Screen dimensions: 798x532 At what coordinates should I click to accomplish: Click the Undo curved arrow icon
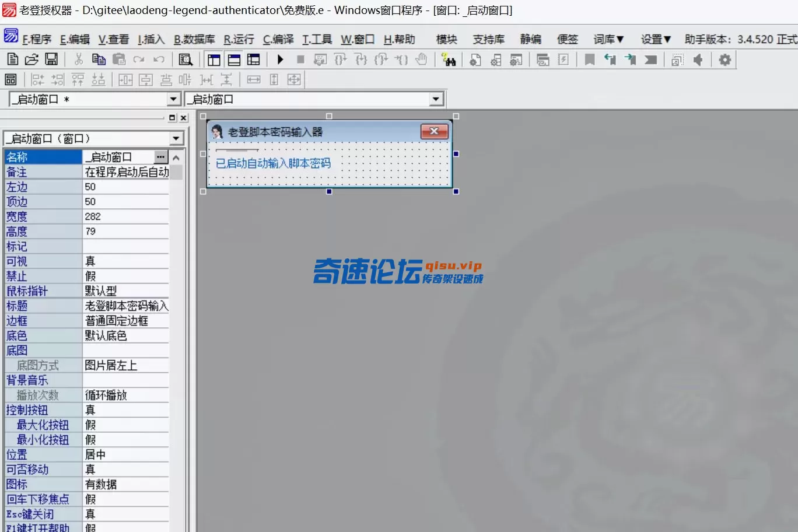[x=159, y=60]
